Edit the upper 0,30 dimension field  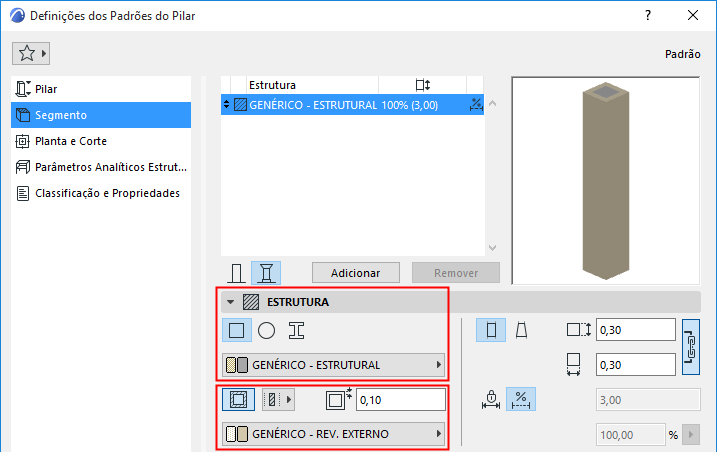click(x=636, y=330)
